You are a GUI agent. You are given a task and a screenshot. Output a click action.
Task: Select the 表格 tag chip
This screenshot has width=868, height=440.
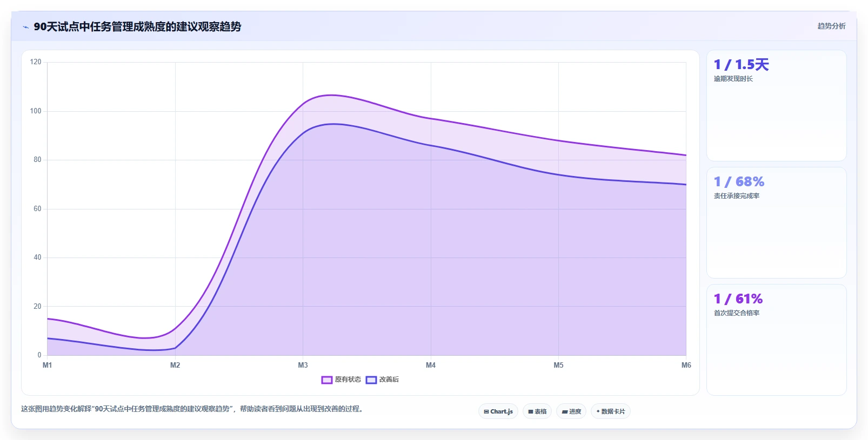point(537,411)
